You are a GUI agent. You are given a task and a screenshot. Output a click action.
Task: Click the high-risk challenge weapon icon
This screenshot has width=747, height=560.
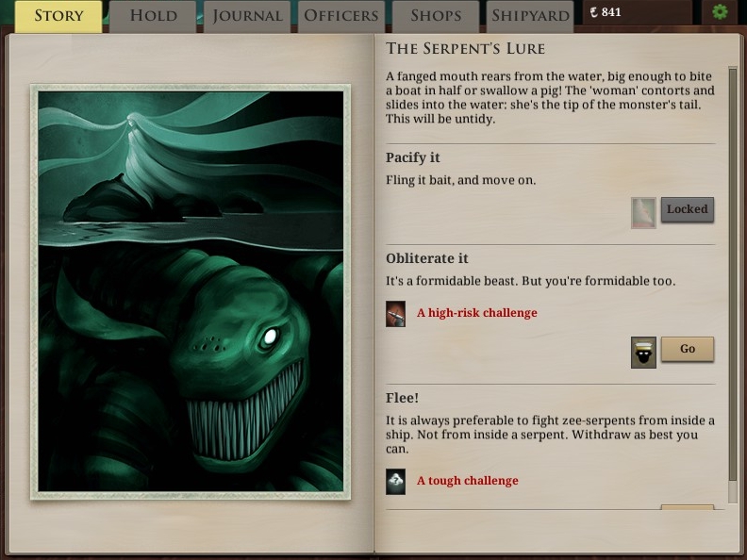(x=395, y=313)
